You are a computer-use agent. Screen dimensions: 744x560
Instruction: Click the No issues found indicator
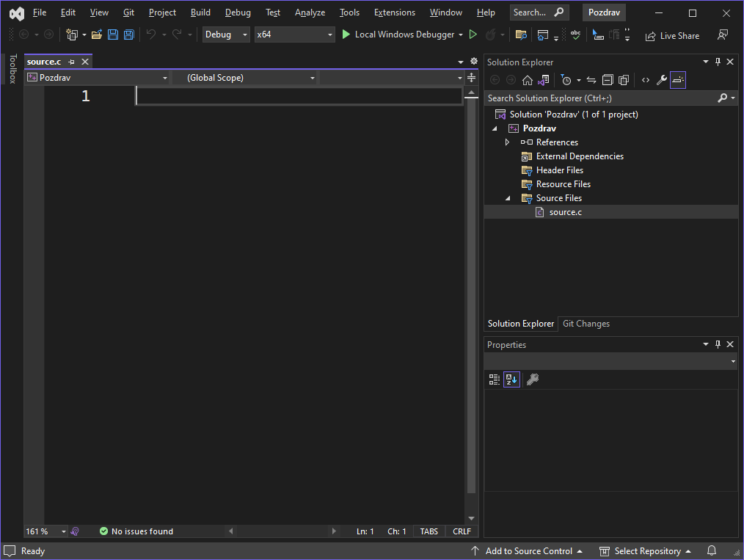pos(136,531)
